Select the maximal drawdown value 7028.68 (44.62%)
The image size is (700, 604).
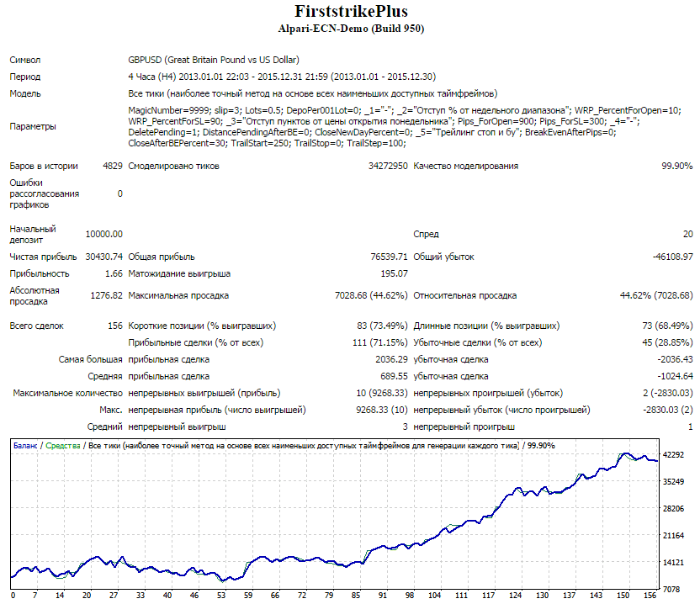click(371, 295)
